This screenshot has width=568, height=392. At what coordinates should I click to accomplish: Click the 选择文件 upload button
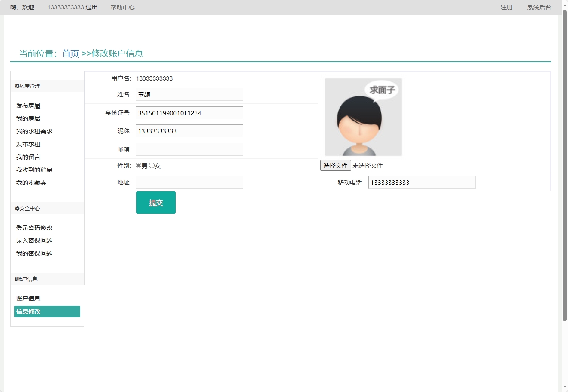(x=335, y=165)
